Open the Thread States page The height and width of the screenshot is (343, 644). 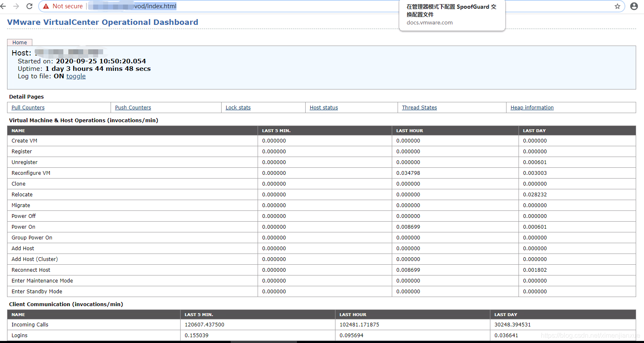click(x=420, y=107)
